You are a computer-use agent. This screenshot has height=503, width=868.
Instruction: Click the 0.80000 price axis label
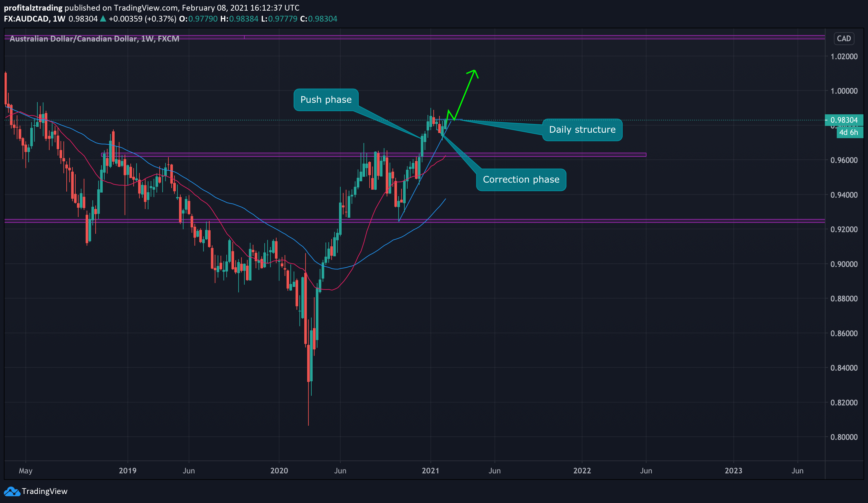(844, 437)
